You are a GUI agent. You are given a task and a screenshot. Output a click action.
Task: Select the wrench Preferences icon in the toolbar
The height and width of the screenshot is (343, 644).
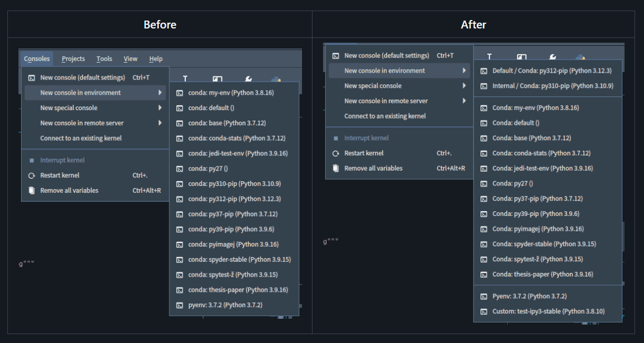(247, 79)
